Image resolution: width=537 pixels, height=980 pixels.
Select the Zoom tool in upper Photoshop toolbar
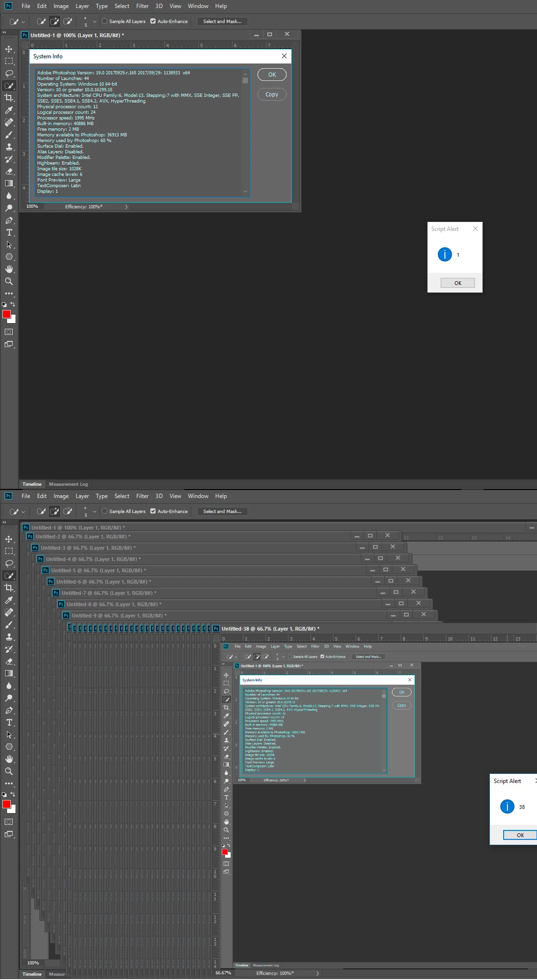[9, 281]
